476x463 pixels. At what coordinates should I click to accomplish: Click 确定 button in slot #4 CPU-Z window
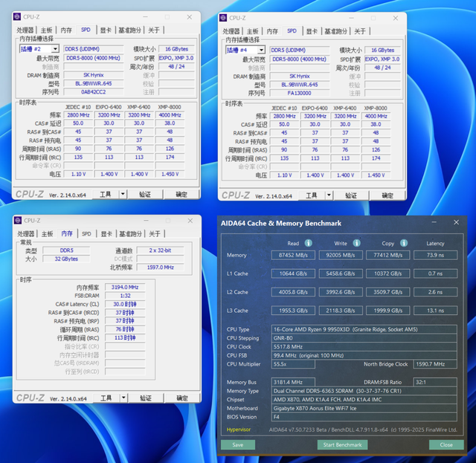coord(387,195)
